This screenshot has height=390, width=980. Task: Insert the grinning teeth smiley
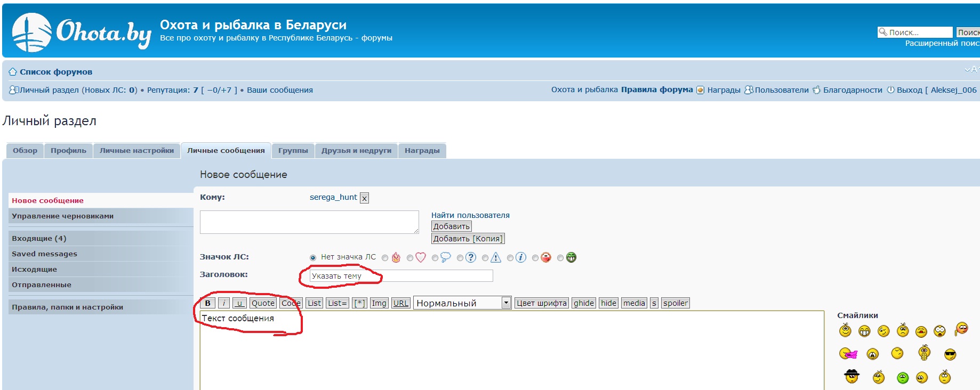coord(864,331)
